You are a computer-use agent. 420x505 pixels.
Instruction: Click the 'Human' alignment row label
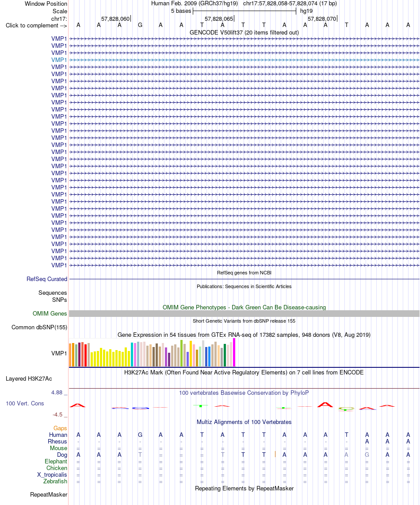tap(58, 435)
